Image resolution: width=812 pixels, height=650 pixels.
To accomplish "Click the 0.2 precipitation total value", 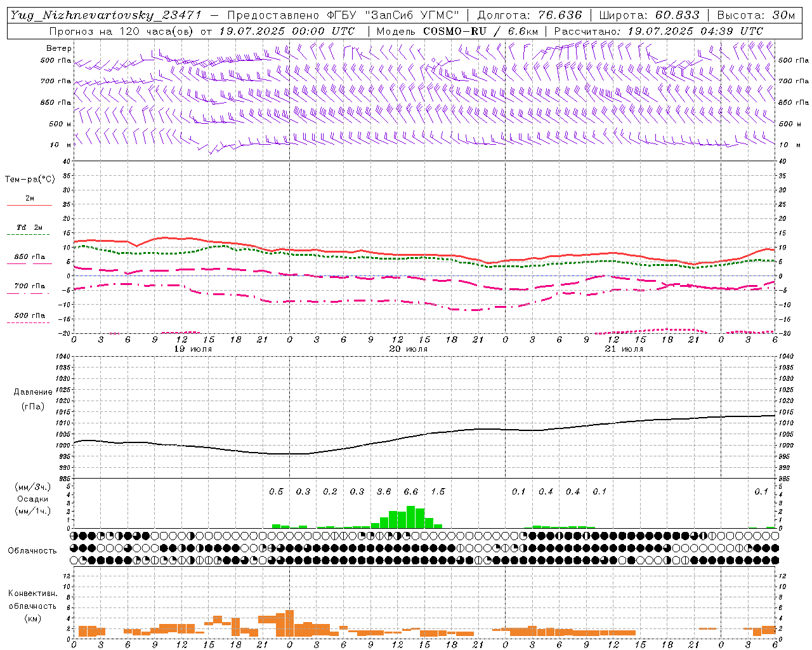I will click(x=330, y=492).
